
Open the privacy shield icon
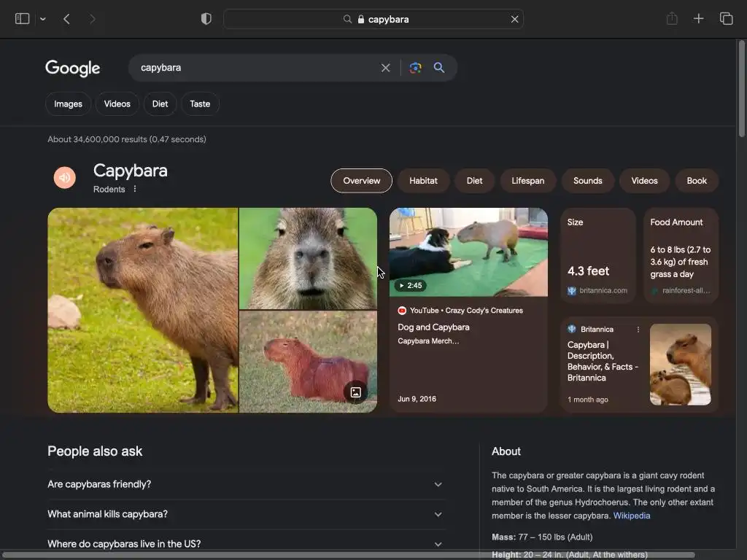pos(206,19)
